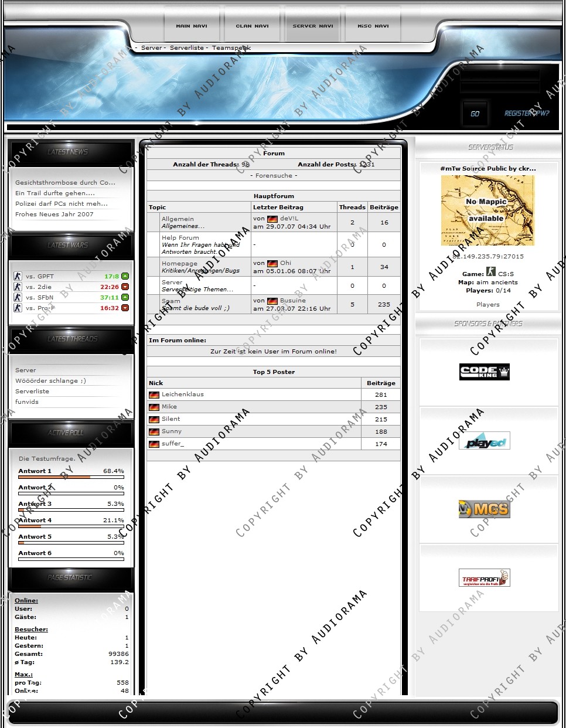Open the 'Wööörder schlange ;)' thread
This screenshot has height=728, width=566.
[50, 380]
